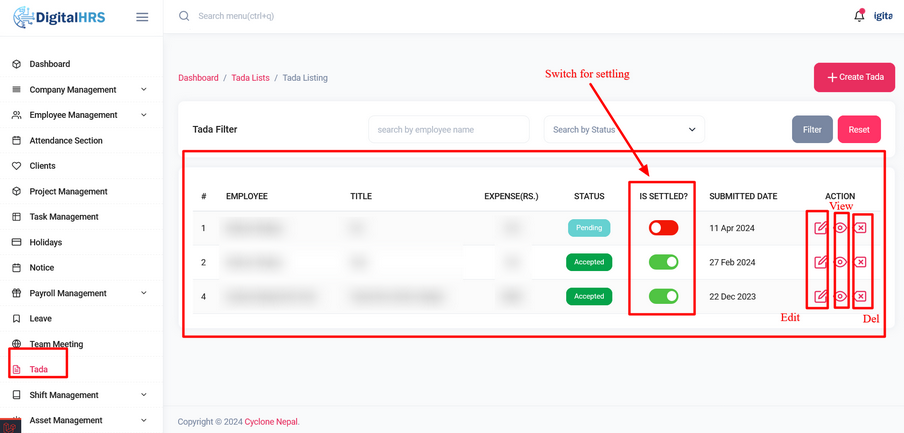The width and height of the screenshot is (904, 433).
Task: Click the Create Tada button
Action: tap(854, 77)
